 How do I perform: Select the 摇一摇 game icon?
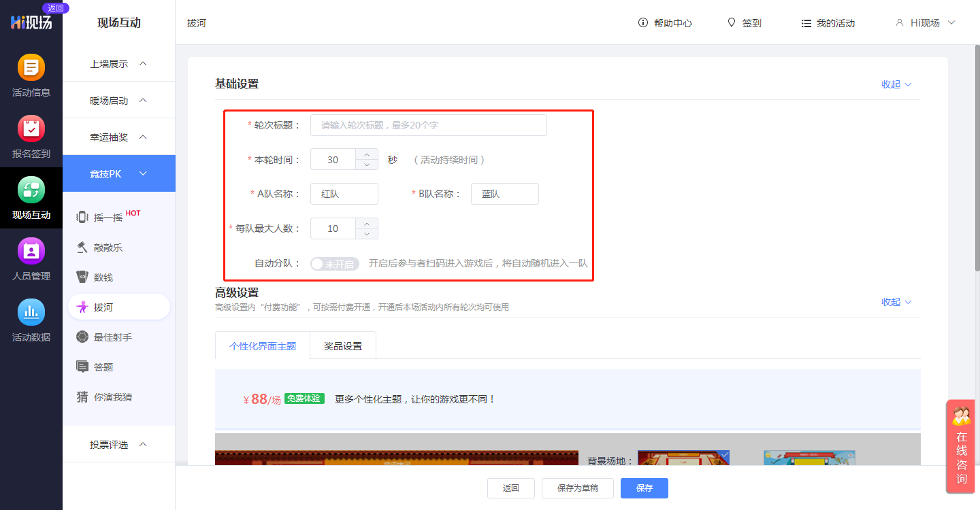(82, 218)
